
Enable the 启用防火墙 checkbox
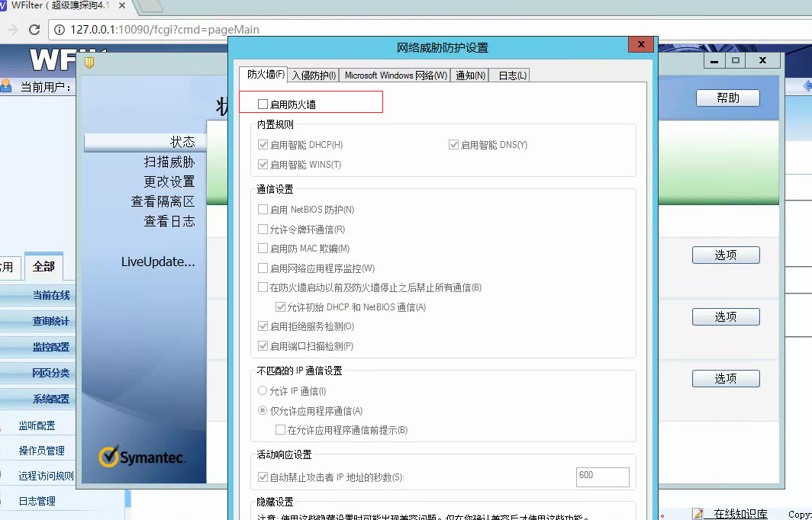[263, 104]
